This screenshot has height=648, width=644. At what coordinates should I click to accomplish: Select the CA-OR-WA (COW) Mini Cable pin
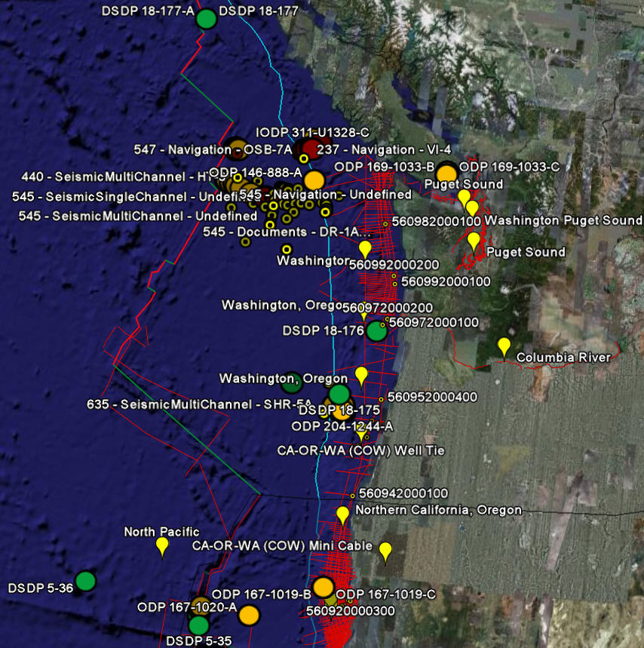point(385,551)
